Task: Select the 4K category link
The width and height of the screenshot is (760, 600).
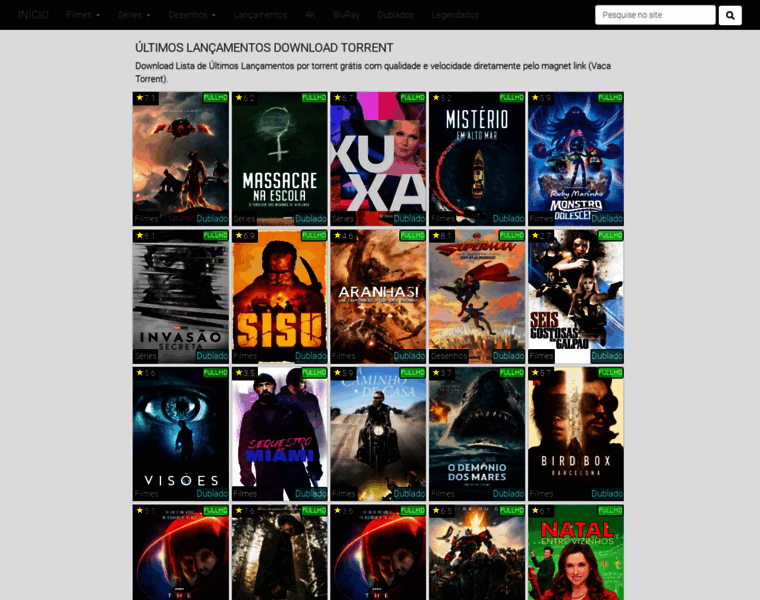Action: click(x=310, y=15)
